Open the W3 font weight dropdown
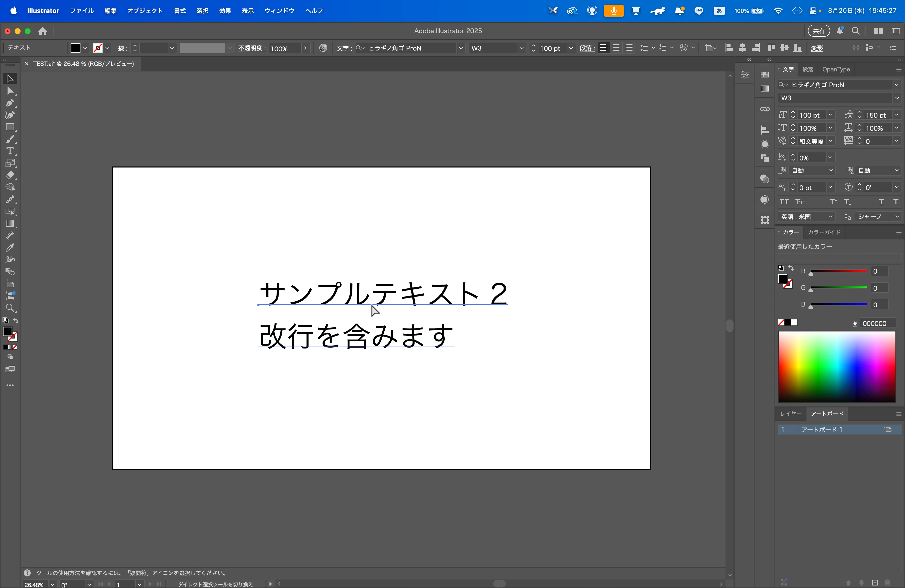Viewport: 905px width, 588px height. pyautogui.click(x=897, y=98)
